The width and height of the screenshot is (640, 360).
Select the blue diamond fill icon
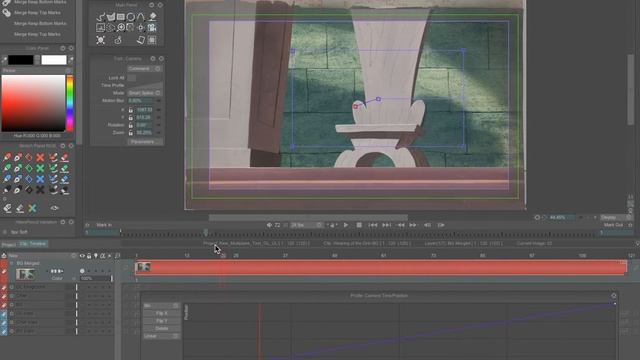(29, 179)
